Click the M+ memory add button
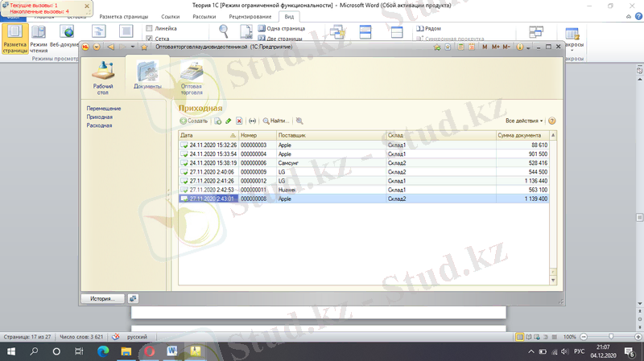644x361 pixels. pyautogui.click(x=495, y=47)
